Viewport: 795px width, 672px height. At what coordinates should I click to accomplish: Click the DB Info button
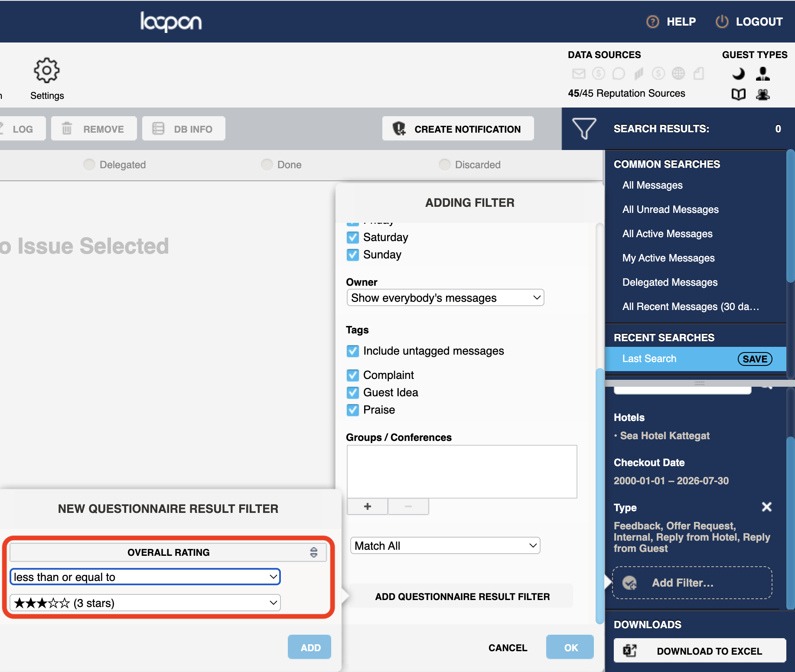pyautogui.click(x=184, y=128)
